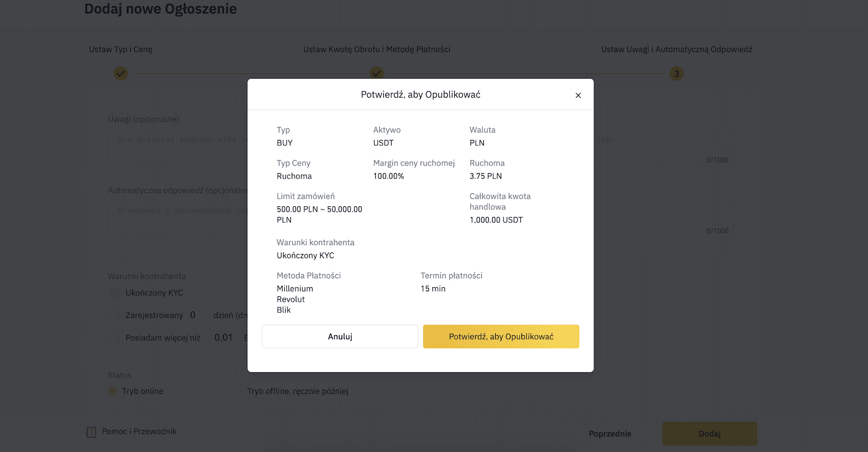Select the USDT asset value

[384, 143]
